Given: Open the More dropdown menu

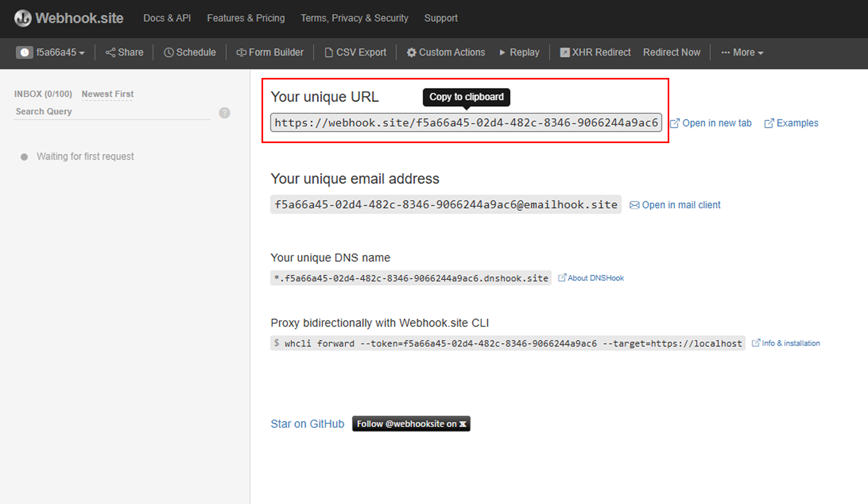Looking at the screenshot, I should coord(742,52).
